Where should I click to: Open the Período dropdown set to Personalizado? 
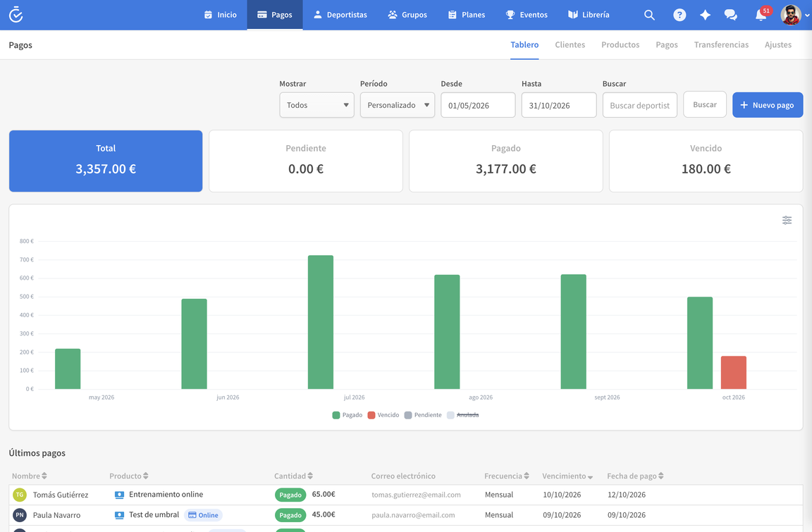398,105
